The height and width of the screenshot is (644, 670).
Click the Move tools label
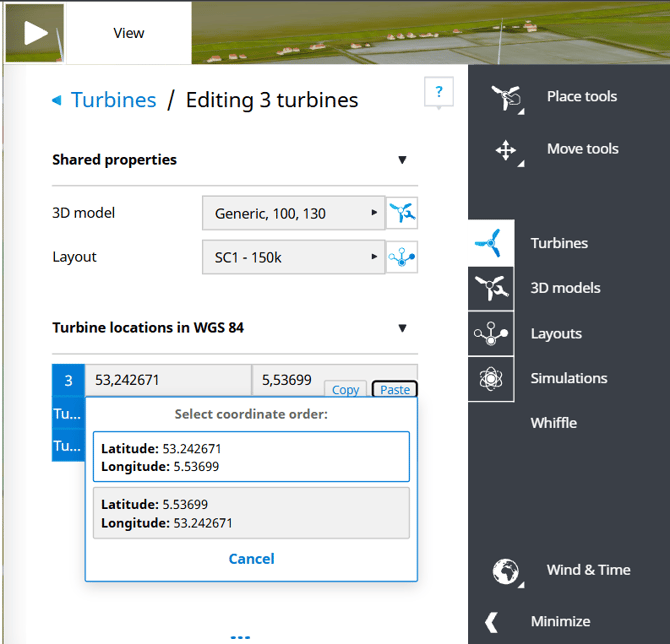click(x=583, y=149)
